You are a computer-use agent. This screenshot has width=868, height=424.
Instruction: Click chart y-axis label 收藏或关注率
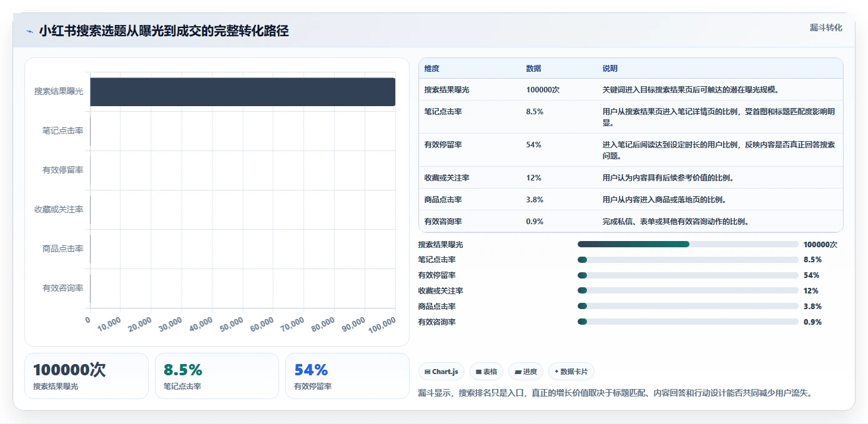[59, 209]
